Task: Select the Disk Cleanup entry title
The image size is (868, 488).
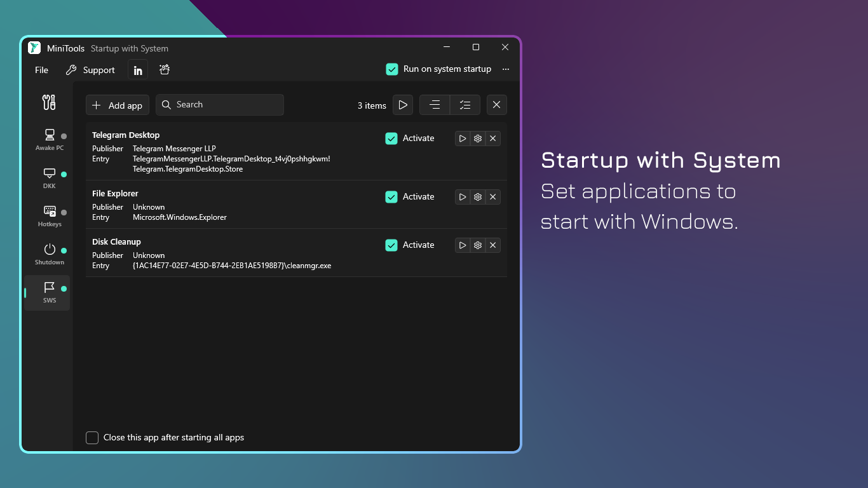Action: point(116,242)
